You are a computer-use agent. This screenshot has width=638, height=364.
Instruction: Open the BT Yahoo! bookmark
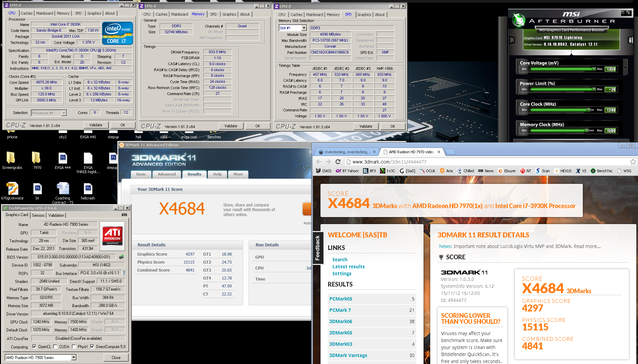point(347,171)
